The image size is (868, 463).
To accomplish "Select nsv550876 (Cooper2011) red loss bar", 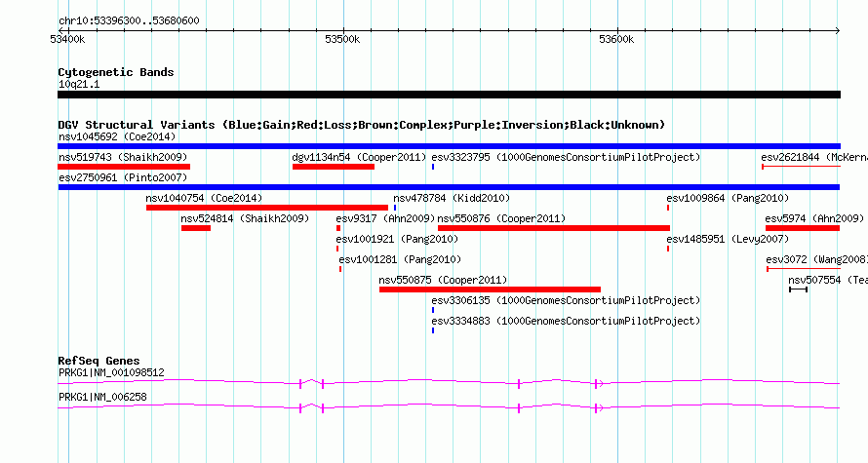I will (554, 228).
